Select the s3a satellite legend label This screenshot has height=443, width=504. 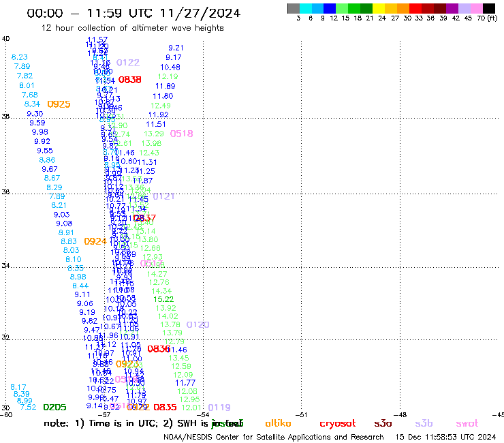tap(383, 424)
